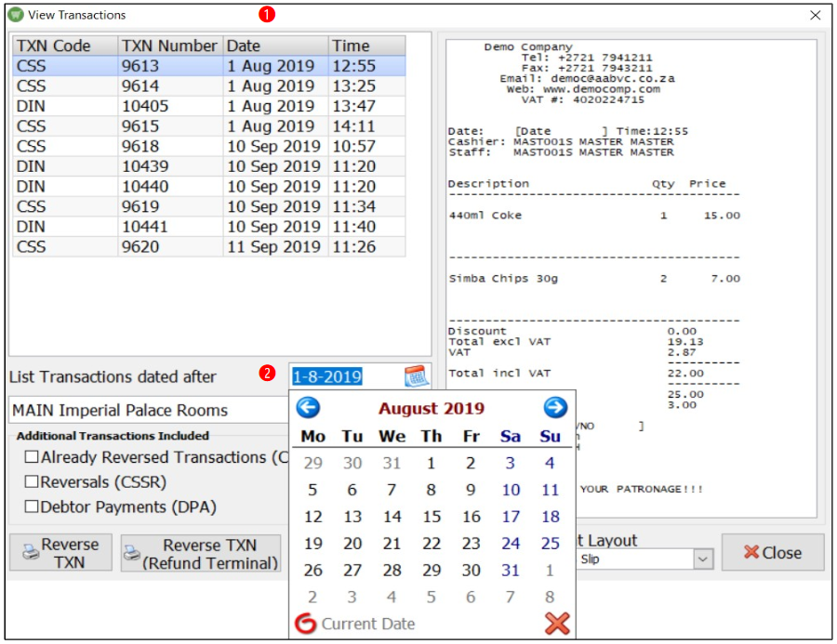Pick August 13 in calendar
The height and width of the screenshot is (644, 837).
click(x=352, y=517)
